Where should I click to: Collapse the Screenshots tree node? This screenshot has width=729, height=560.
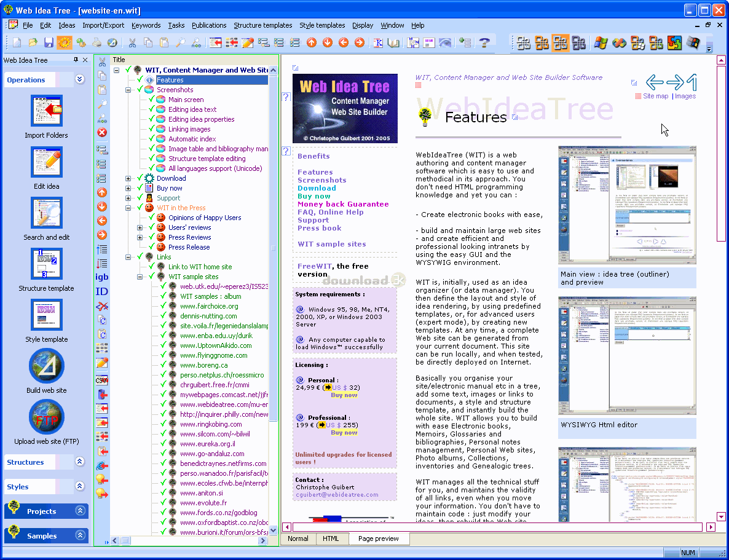click(128, 90)
